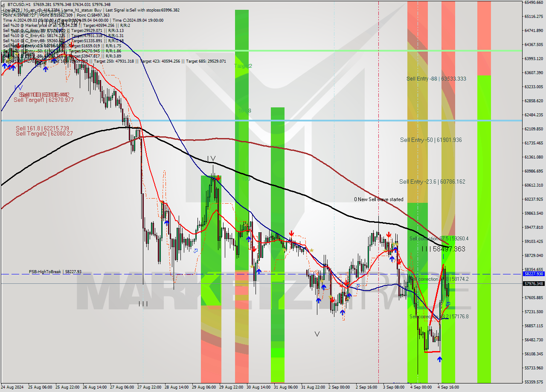Screen dimensions: 546x392
Task: Click the '27 Aug 22:00' time axis label
Action: point(149,387)
